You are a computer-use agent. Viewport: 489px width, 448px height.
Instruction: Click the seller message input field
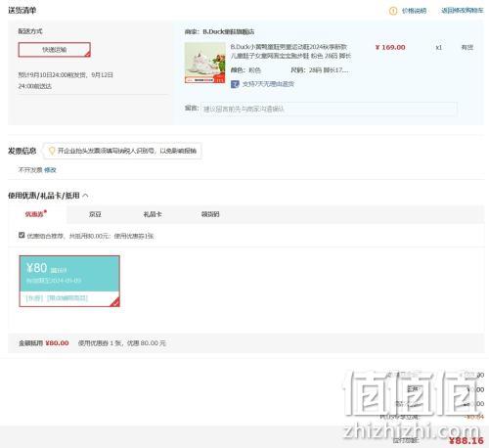pyautogui.click(x=329, y=109)
